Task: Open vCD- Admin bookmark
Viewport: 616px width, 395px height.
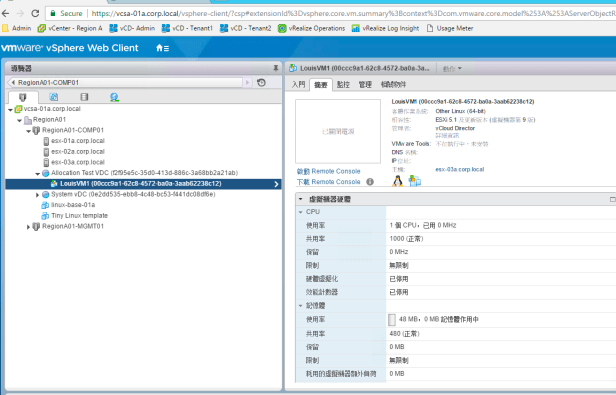Action: (132, 28)
